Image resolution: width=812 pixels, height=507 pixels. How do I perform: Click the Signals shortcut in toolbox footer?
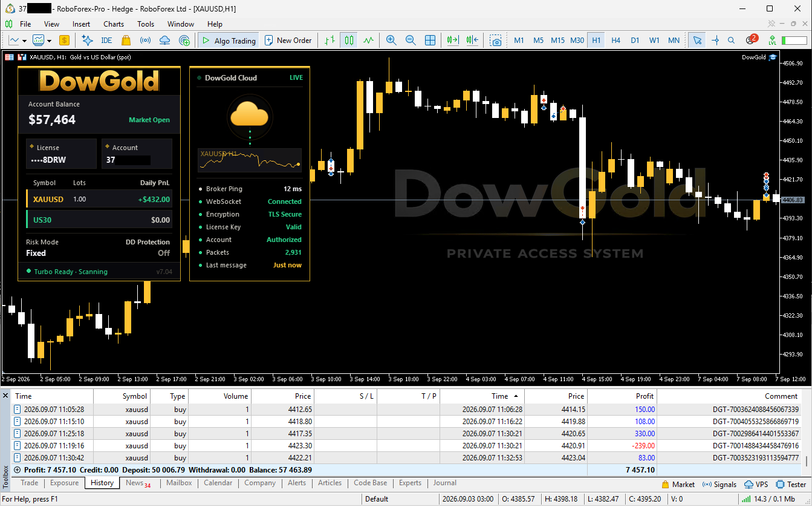coord(719,485)
